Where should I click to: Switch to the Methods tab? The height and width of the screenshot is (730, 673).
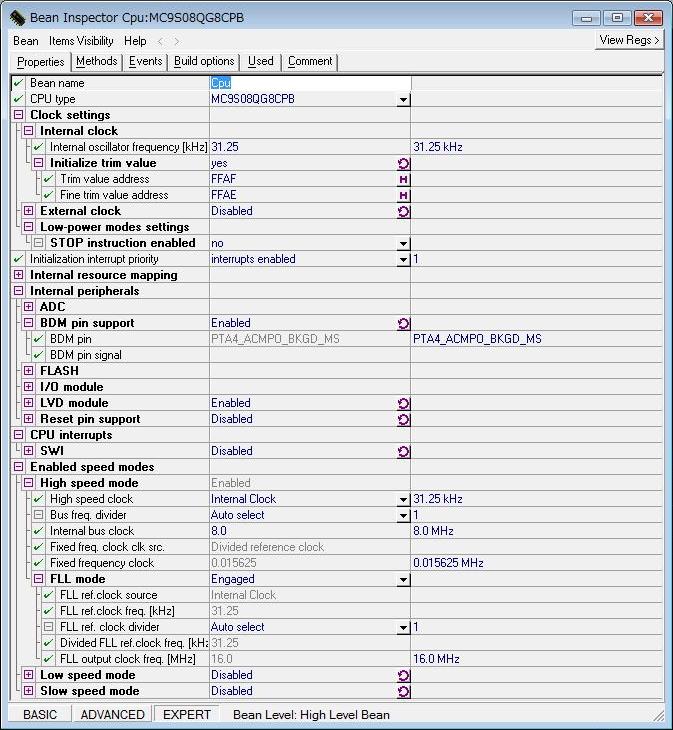(96, 61)
